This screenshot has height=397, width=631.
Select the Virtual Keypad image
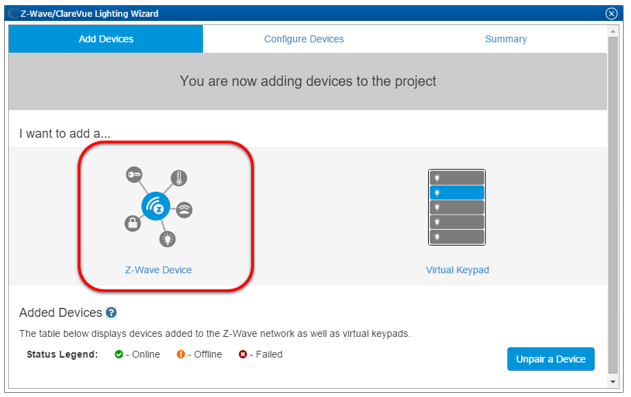[457, 207]
